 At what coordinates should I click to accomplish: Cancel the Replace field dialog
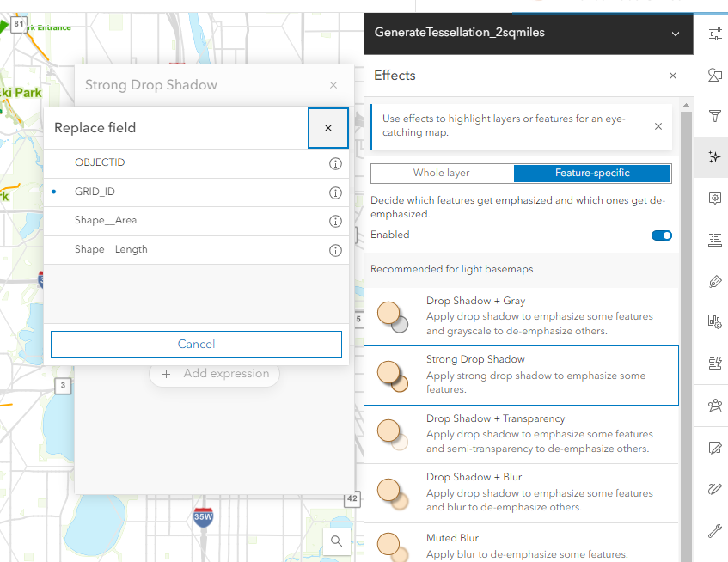[x=195, y=345]
